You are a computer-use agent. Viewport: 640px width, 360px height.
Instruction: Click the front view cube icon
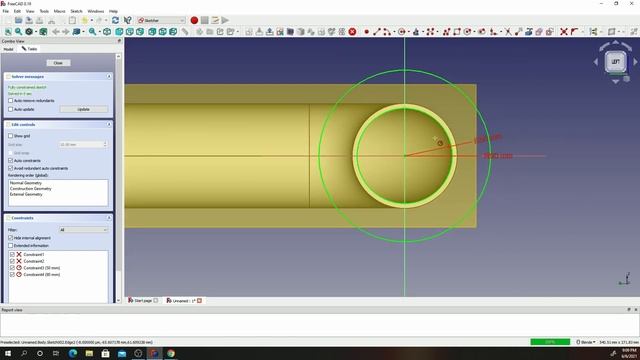(x=119, y=32)
